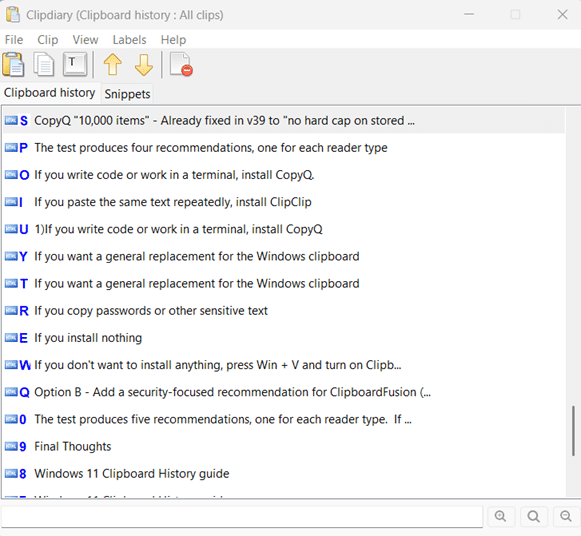Select the 'Final Thoughts' clip

pos(284,446)
